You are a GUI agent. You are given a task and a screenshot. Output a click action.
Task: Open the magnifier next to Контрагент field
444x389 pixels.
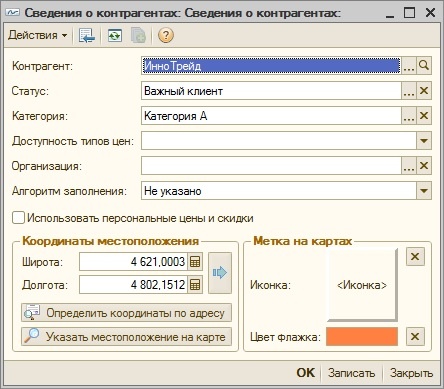coord(424,65)
